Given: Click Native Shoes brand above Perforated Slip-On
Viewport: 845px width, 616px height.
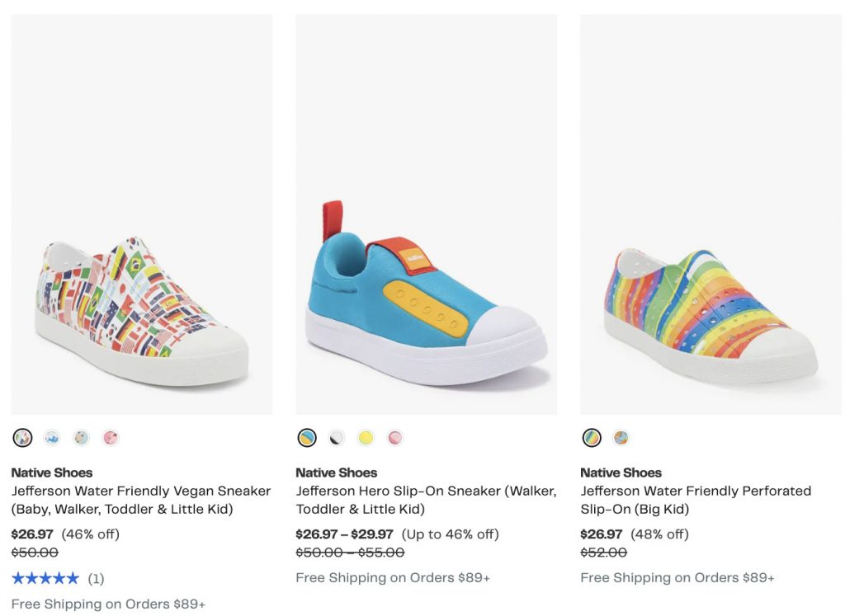Looking at the screenshot, I should (621, 473).
